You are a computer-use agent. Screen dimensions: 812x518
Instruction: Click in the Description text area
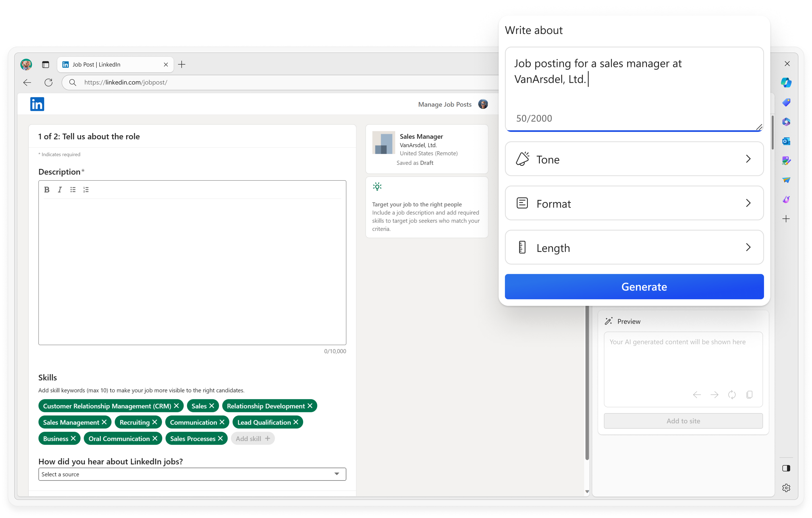click(x=192, y=272)
